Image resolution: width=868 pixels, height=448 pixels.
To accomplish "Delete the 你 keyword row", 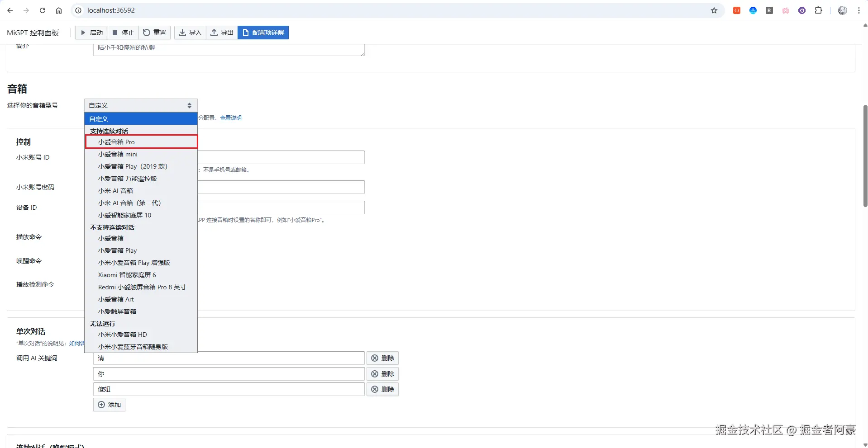I will pos(382,374).
